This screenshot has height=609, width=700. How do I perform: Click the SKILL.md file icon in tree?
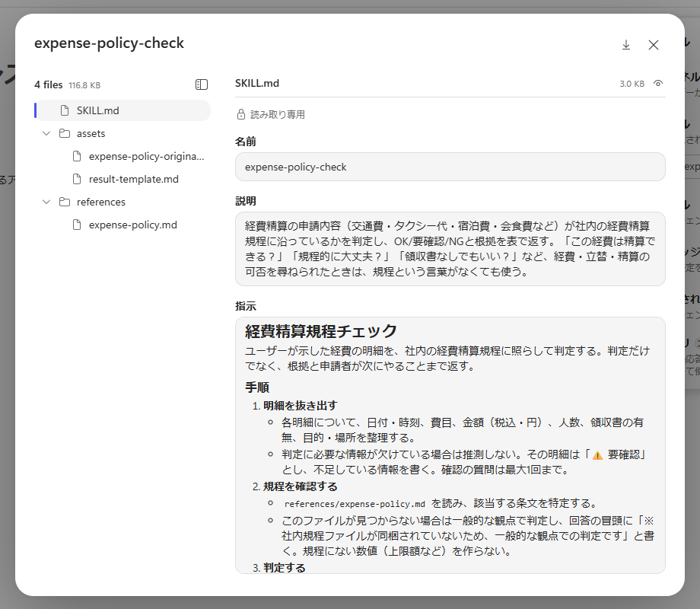[65, 110]
